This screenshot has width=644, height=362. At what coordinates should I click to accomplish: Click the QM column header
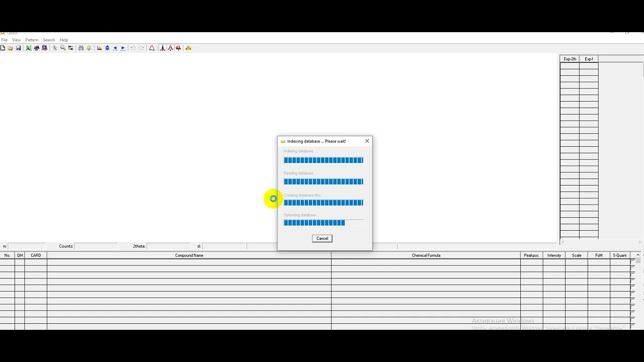click(x=20, y=255)
